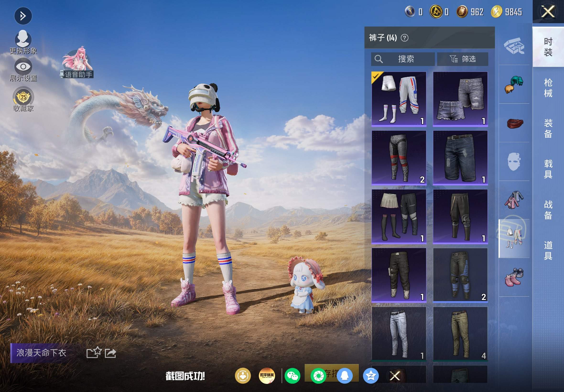Select the grey denim shorts item
This screenshot has width=564, height=392.
pos(460,99)
